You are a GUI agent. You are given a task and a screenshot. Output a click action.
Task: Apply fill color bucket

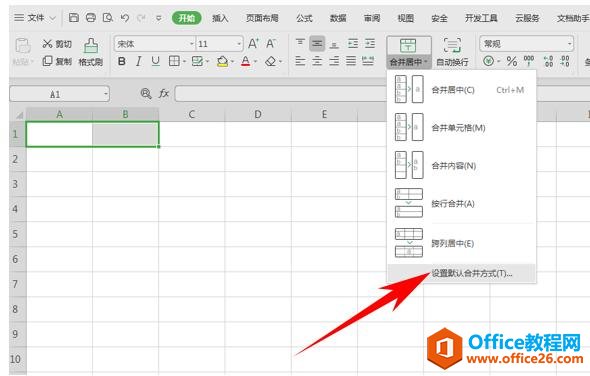pyautogui.click(x=222, y=61)
